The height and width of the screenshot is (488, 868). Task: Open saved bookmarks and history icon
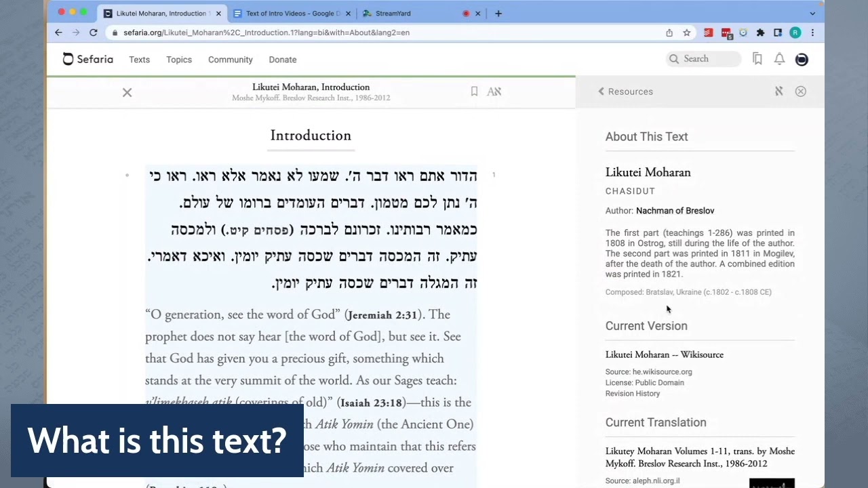757,59
